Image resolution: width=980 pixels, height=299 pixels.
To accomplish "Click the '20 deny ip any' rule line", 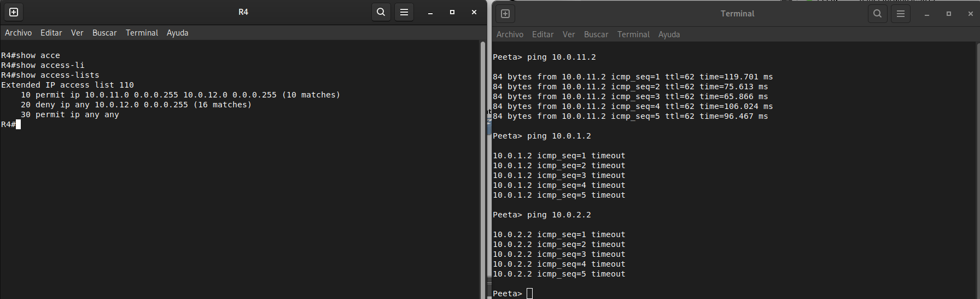I will tap(136, 105).
